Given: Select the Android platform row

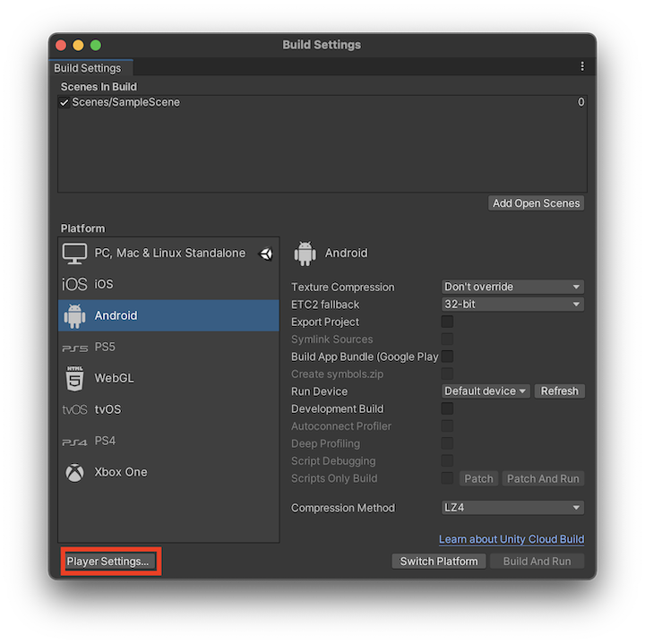Looking at the screenshot, I should click(x=168, y=315).
